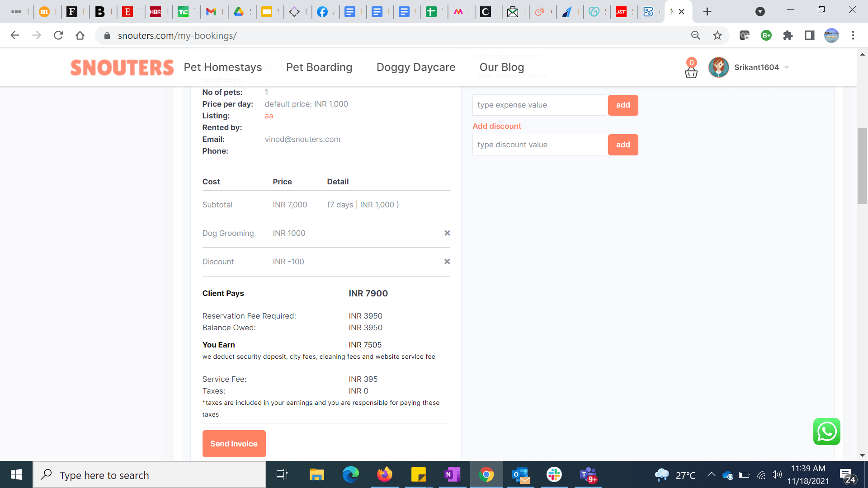Open Microsoft Teams from the taskbar
Viewport: 868px width, 488px height.
click(588, 475)
